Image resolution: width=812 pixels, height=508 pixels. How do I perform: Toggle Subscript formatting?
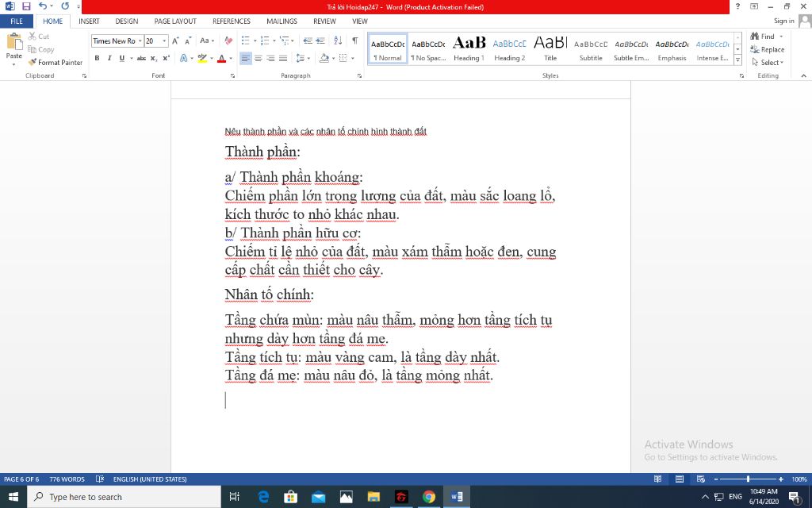[x=154, y=58]
